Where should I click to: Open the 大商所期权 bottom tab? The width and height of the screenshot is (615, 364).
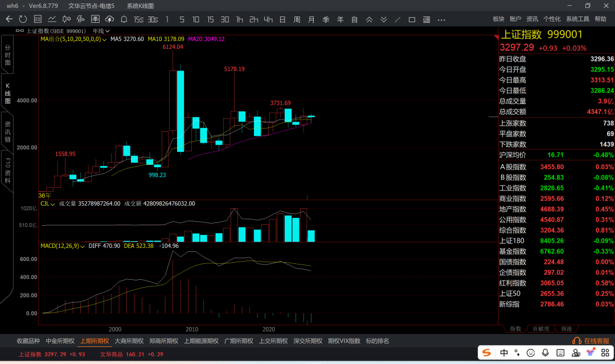(x=129, y=341)
